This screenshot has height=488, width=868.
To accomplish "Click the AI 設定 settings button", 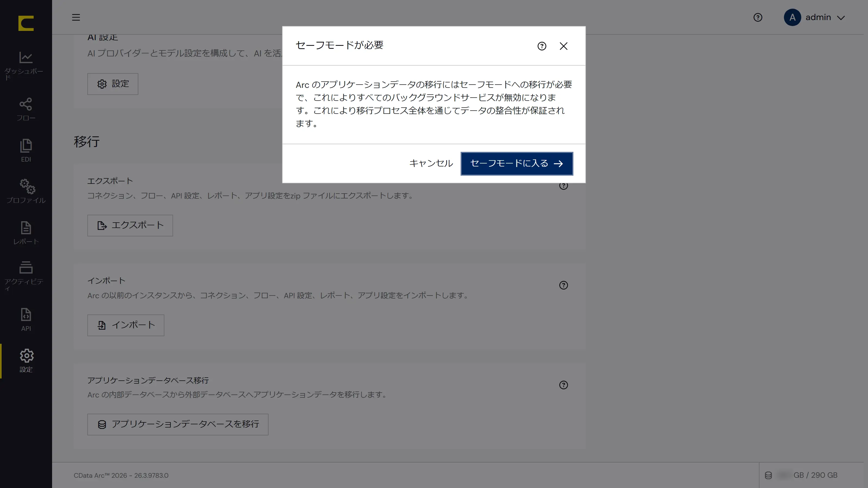I will point(113,84).
